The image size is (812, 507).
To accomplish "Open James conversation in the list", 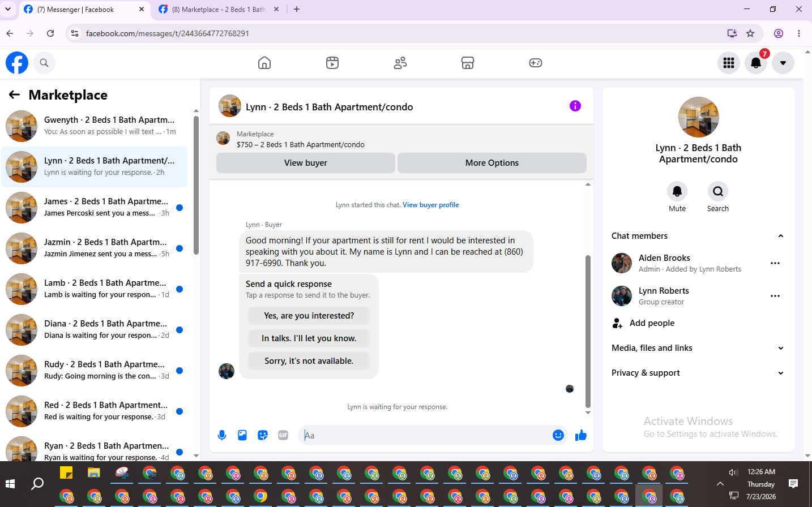I will click(x=95, y=207).
